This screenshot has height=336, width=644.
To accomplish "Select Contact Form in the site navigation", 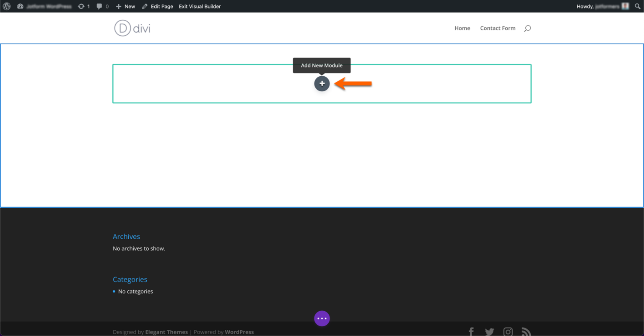I will [498, 28].
